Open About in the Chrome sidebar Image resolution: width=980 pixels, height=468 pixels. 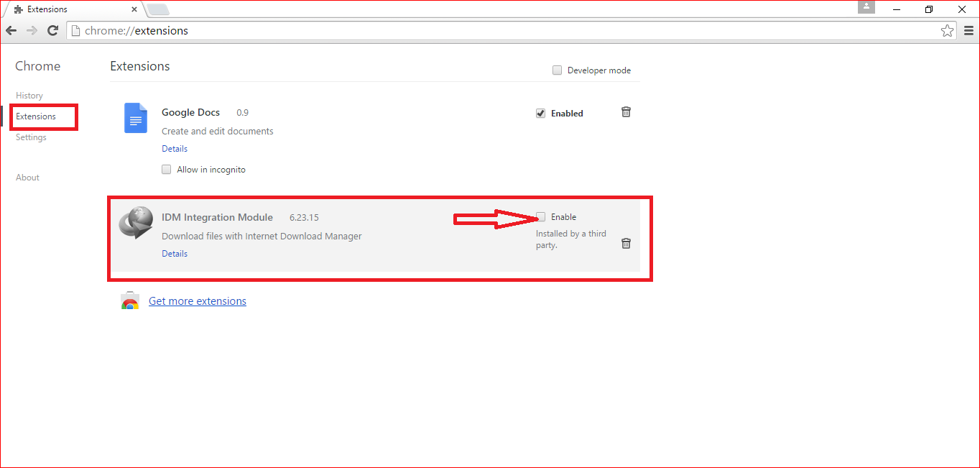[27, 178]
